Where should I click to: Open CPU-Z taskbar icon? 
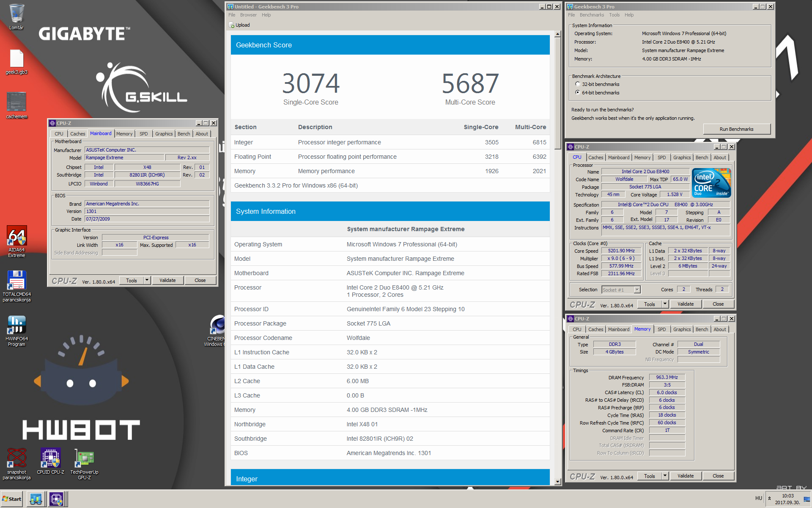tap(56, 499)
